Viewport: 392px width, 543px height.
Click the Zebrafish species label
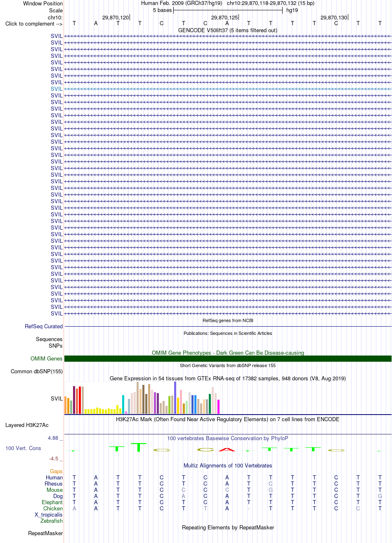[52, 521]
